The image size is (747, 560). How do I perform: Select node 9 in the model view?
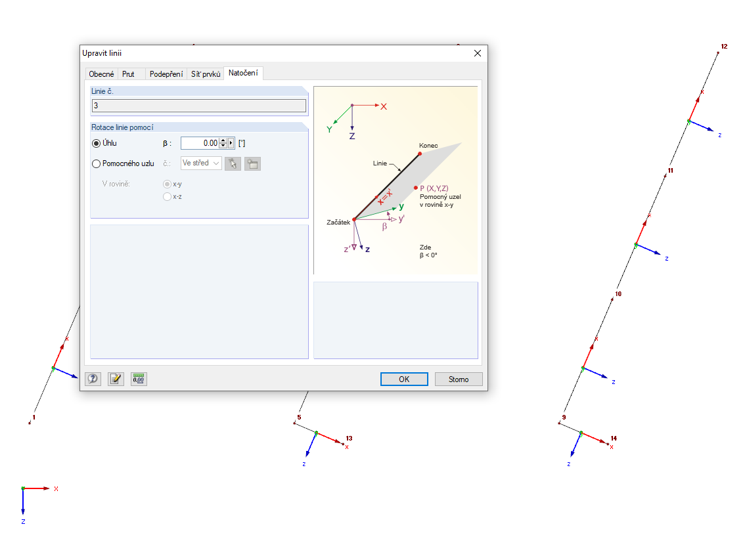pyautogui.click(x=559, y=423)
